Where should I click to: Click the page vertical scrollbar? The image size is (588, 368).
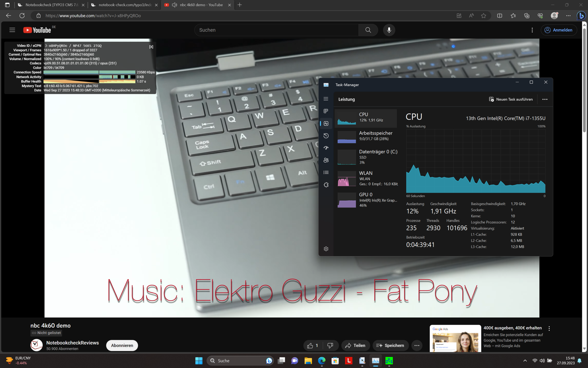click(x=584, y=80)
